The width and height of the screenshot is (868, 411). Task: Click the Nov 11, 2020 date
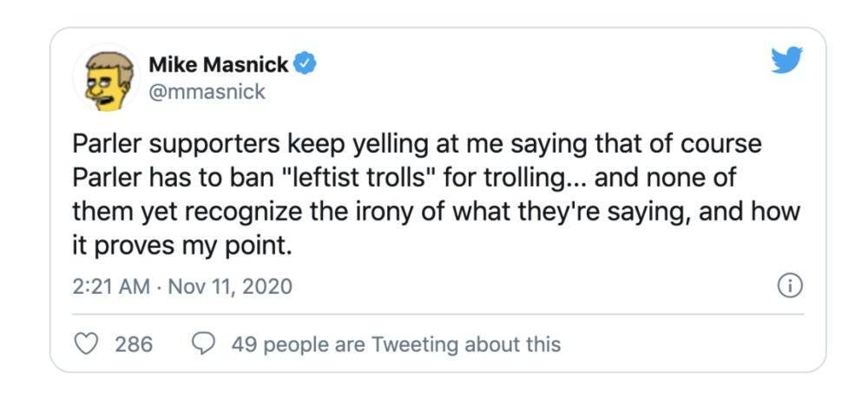[230, 286]
